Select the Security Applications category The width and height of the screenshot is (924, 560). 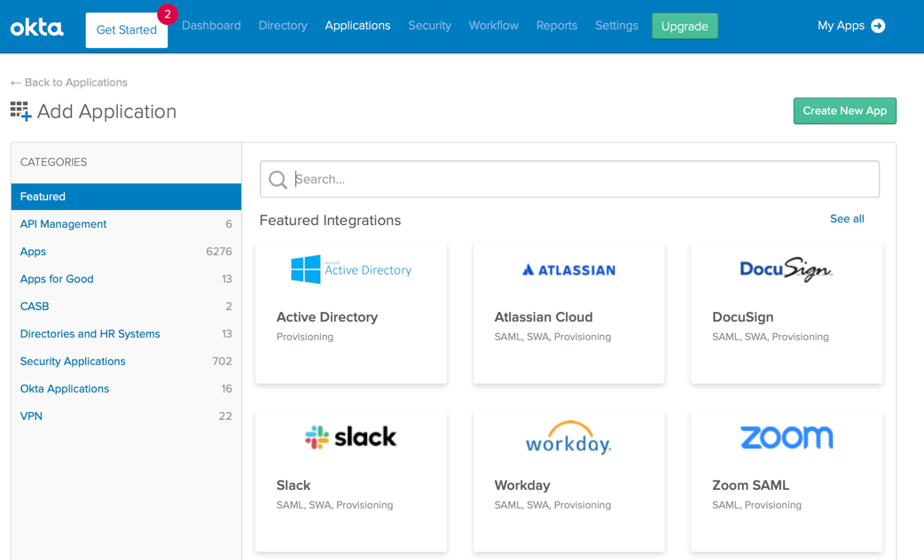click(73, 362)
